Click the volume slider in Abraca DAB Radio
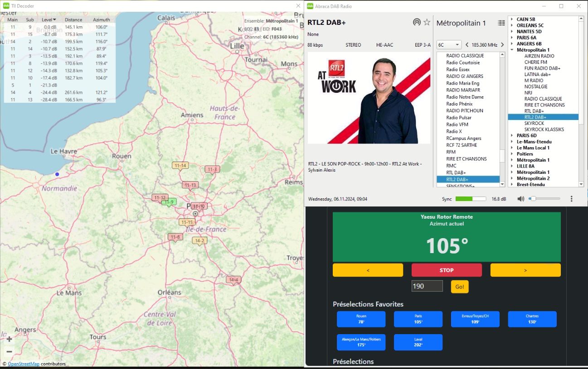This screenshot has height=369, width=588. point(544,199)
